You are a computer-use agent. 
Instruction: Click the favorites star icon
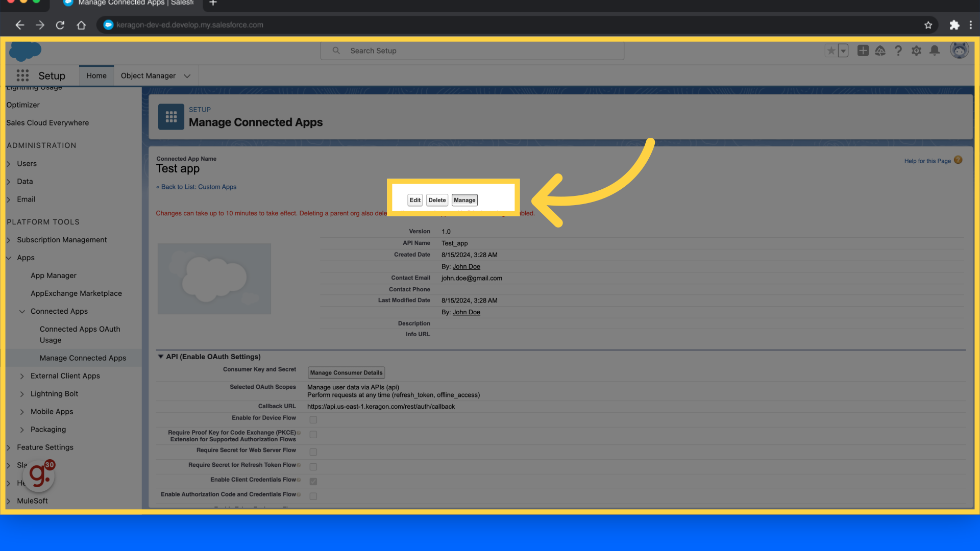click(831, 51)
